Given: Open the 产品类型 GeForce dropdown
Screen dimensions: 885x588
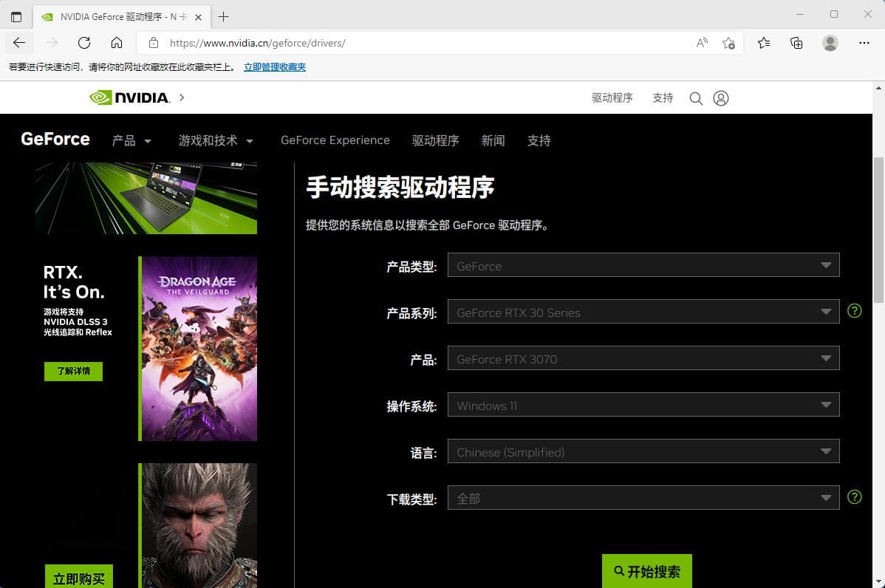Looking at the screenshot, I should tap(643, 265).
